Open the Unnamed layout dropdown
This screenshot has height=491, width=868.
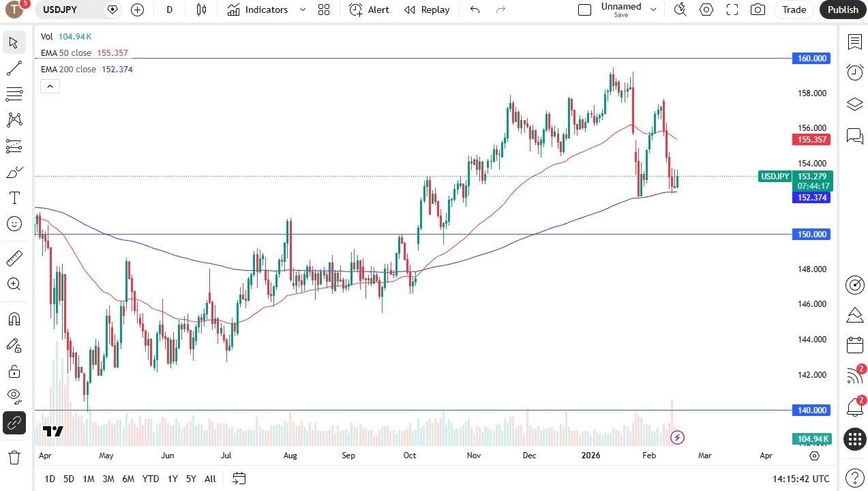[x=653, y=10]
